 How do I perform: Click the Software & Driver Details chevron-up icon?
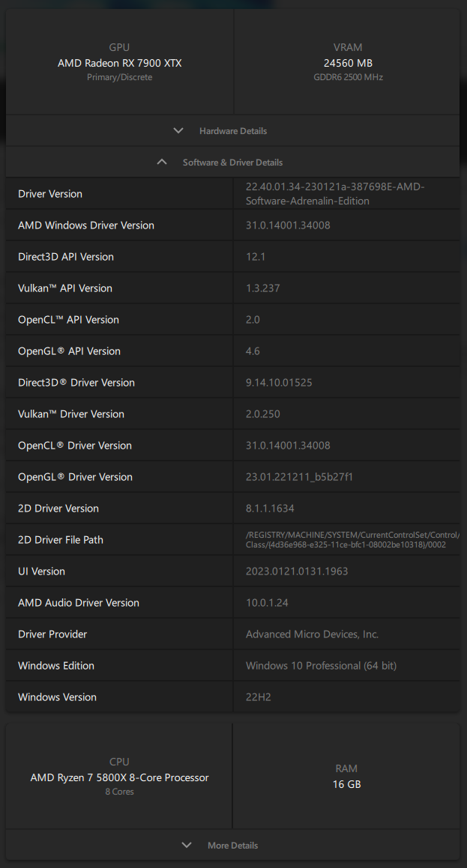[162, 163]
